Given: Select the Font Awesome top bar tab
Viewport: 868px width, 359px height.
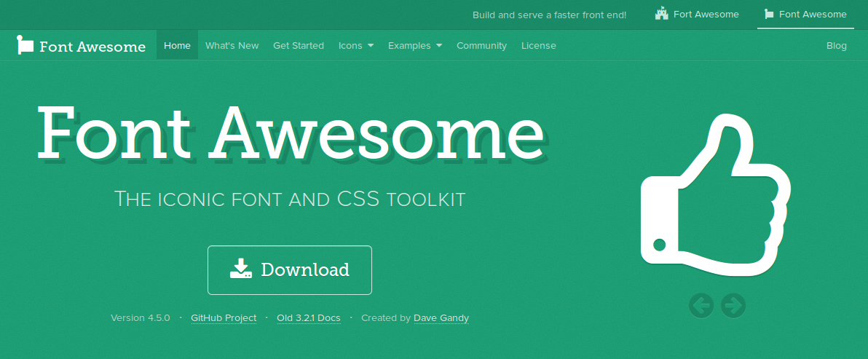Looking at the screenshot, I should click(x=805, y=15).
